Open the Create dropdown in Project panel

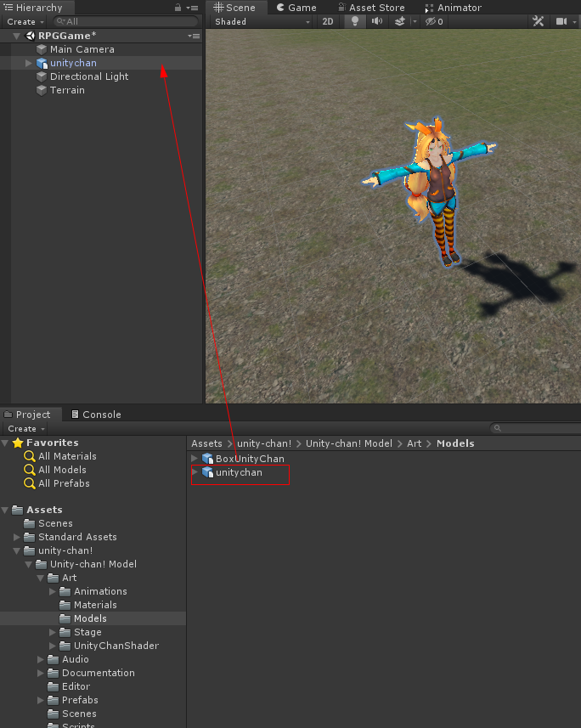click(26, 429)
